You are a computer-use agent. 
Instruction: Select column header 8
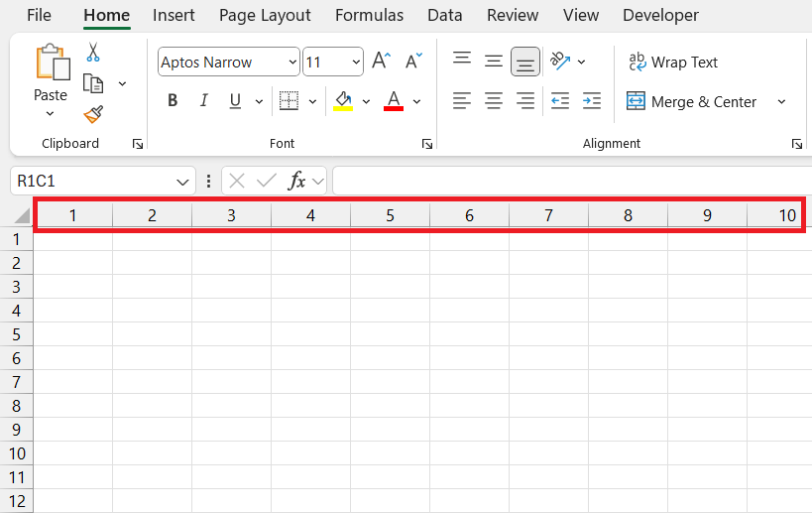pyautogui.click(x=628, y=215)
